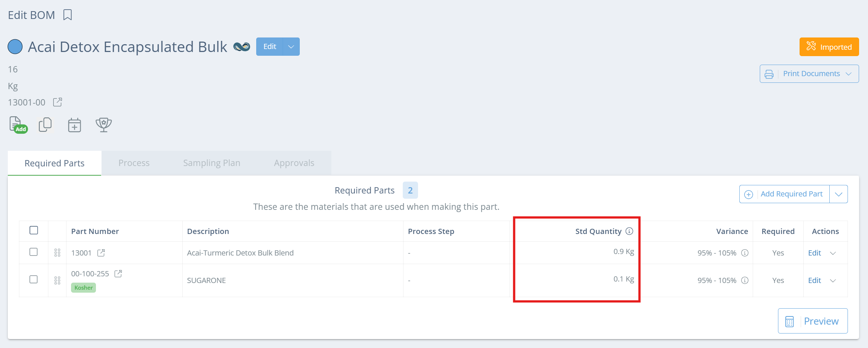Switch to the Process tab

(134, 163)
